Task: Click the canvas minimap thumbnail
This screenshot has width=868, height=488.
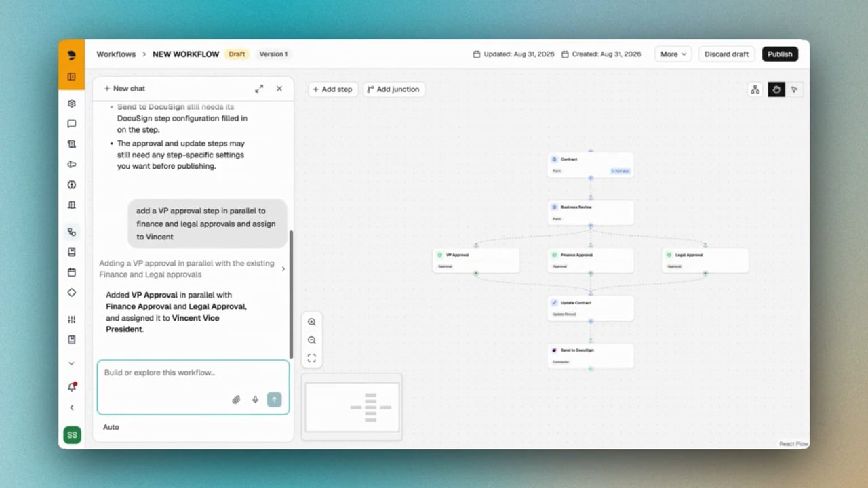Action: 352,407
